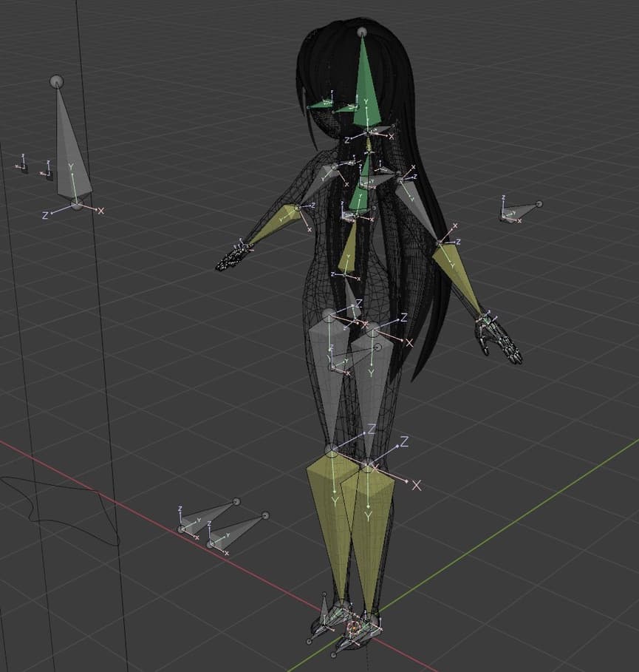The height and width of the screenshot is (672, 639).
Task: Select the leftmost small green eye bone
Action: [x=319, y=104]
